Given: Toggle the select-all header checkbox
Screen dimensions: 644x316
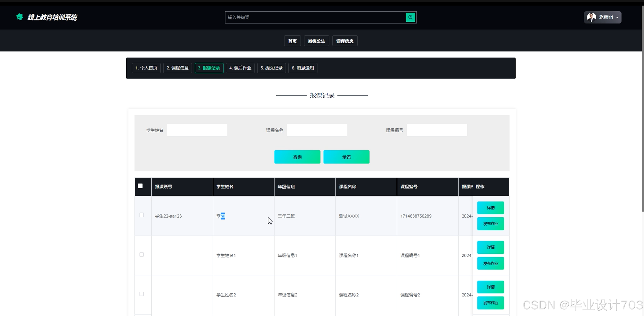Looking at the screenshot, I should [x=140, y=186].
